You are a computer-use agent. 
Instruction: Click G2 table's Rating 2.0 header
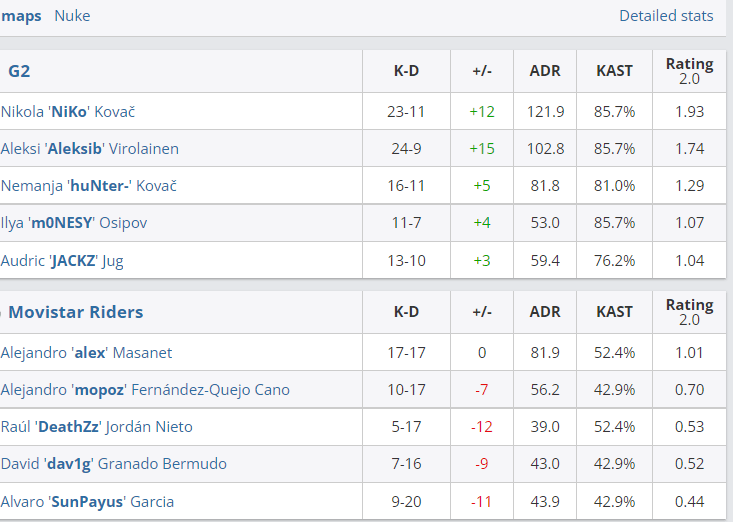(690, 71)
